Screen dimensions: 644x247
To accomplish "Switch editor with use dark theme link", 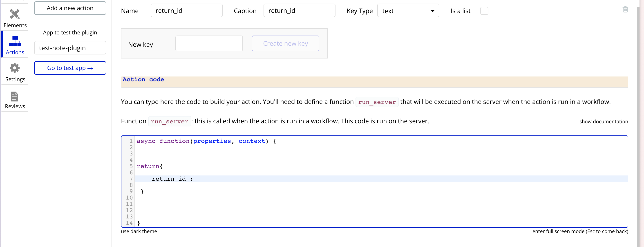I will [139, 231].
